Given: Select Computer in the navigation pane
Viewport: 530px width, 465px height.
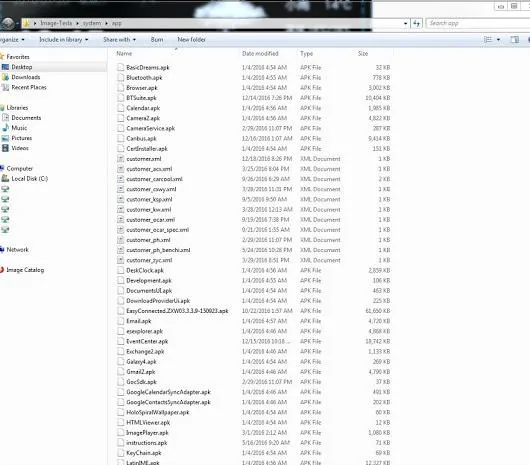Looking at the screenshot, I should point(19,168).
